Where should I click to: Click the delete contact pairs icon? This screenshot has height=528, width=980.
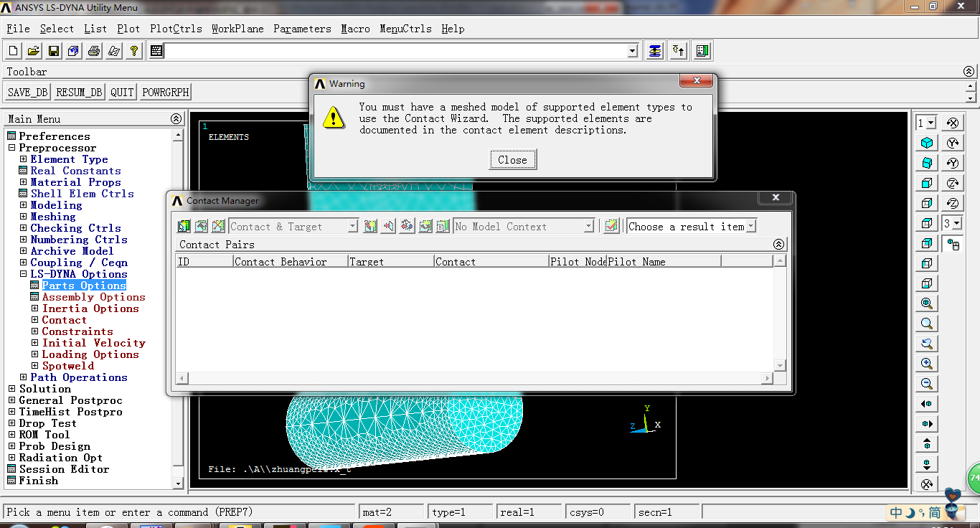pyautogui.click(x=219, y=227)
